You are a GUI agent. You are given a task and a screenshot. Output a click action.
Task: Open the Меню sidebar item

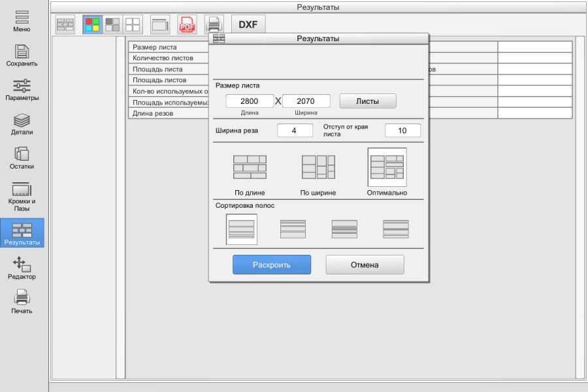(x=22, y=22)
